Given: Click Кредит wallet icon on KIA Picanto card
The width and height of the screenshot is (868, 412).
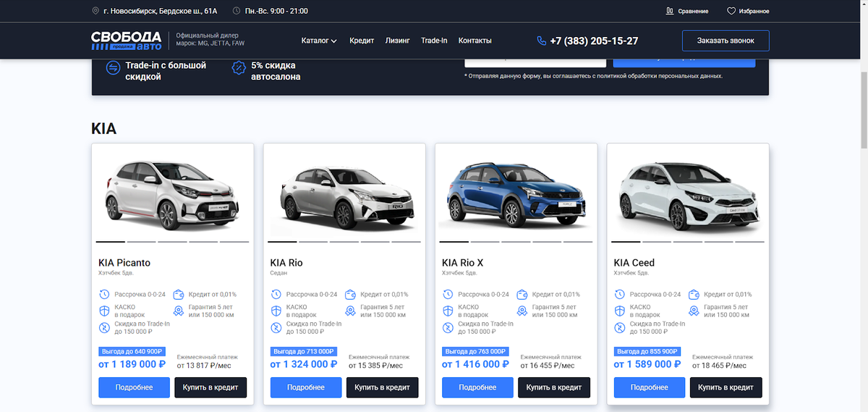Looking at the screenshot, I should point(179,295).
